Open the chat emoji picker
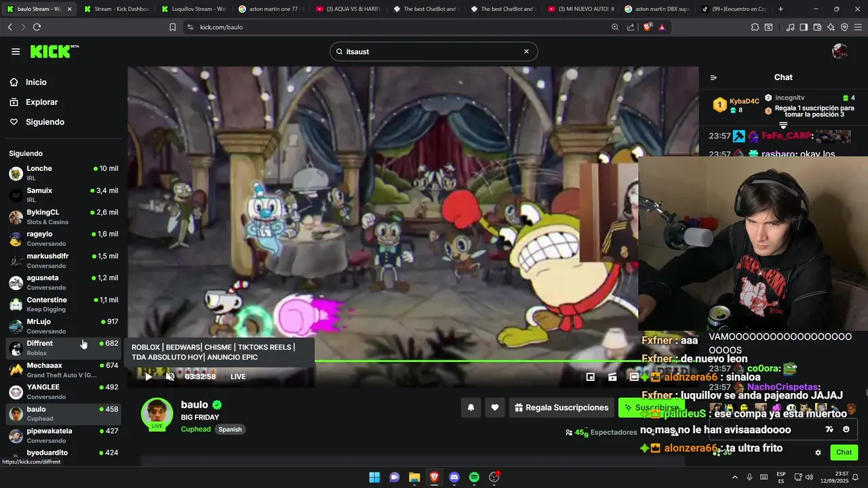Viewport: 868px width, 488px height. pyautogui.click(x=846, y=429)
